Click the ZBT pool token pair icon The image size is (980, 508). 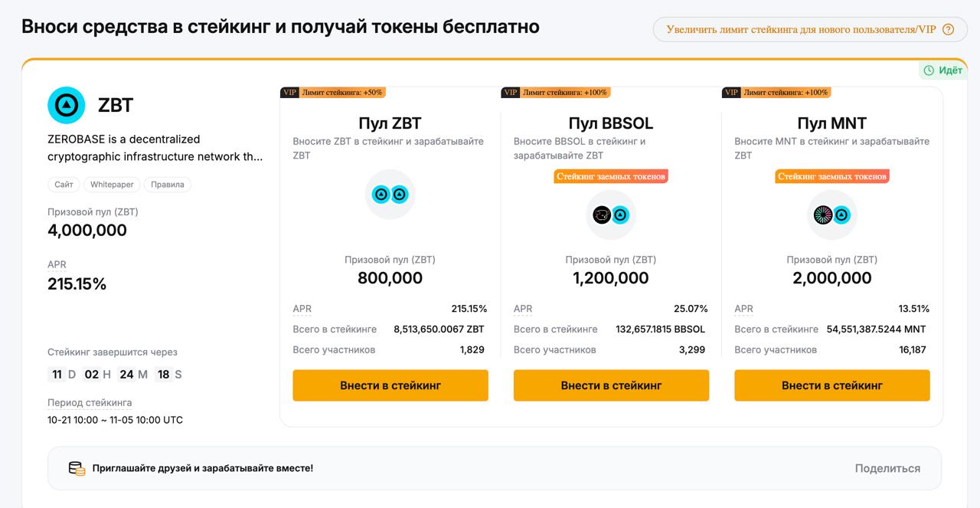[x=390, y=195]
